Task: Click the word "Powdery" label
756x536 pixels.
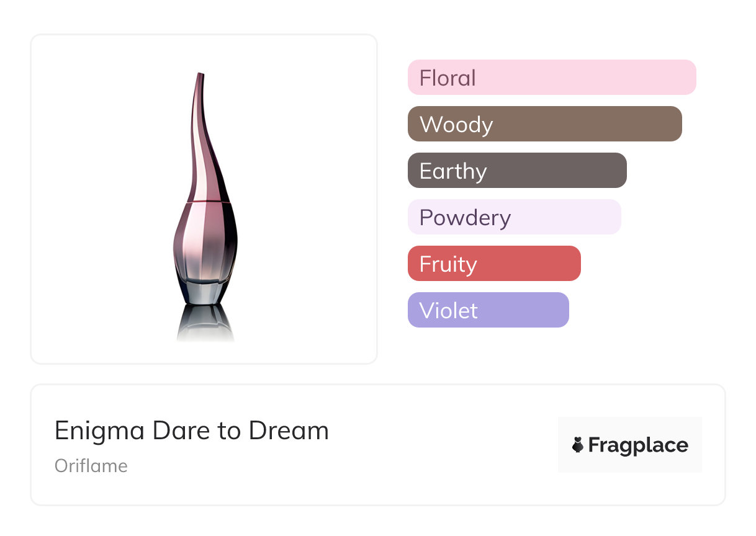Action: (465, 217)
